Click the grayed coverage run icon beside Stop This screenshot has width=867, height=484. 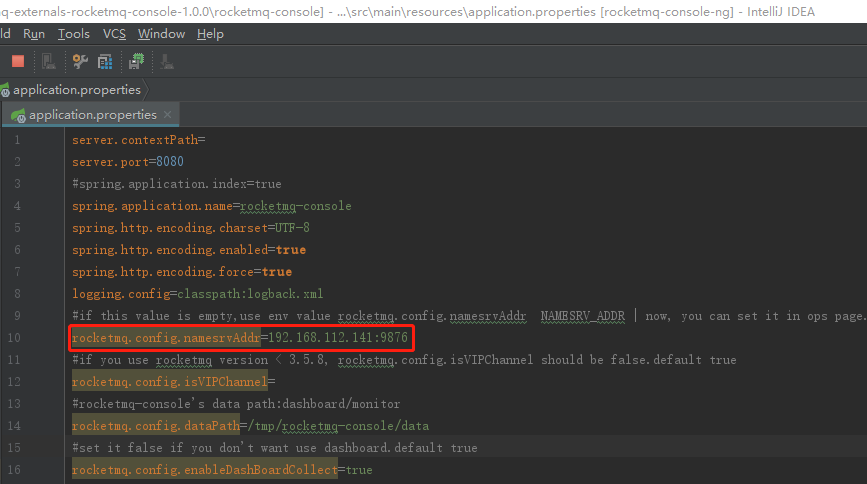click(49, 61)
